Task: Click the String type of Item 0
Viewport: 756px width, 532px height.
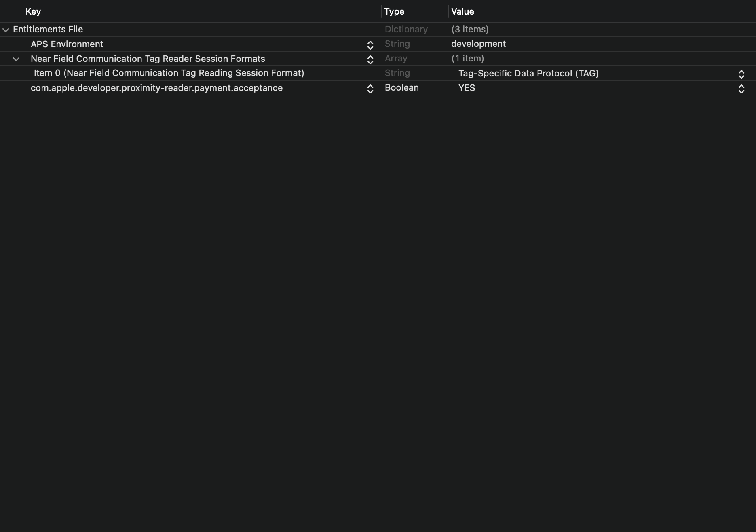Action: (x=397, y=73)
